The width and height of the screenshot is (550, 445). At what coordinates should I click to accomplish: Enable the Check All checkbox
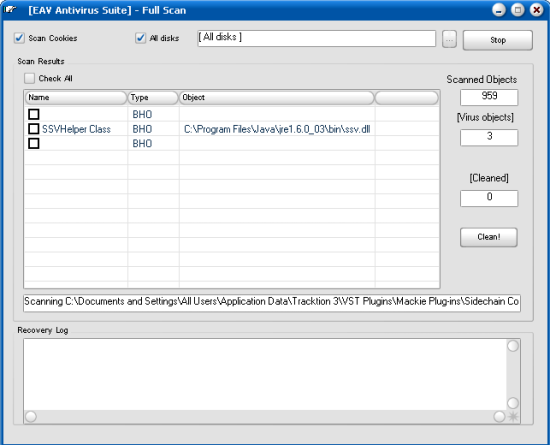[29, 78]
